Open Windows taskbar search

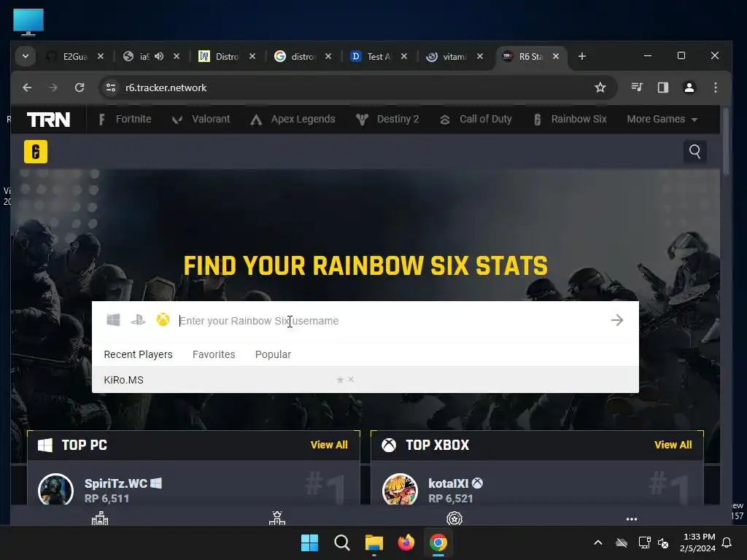click(341, 542)
